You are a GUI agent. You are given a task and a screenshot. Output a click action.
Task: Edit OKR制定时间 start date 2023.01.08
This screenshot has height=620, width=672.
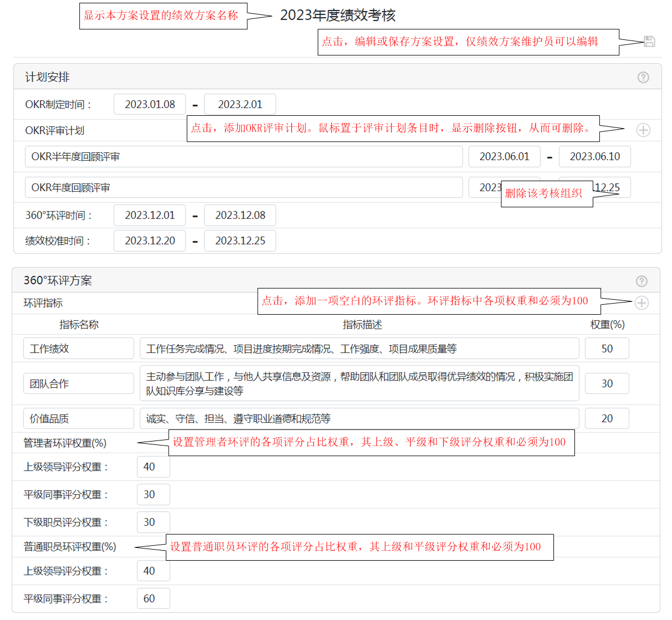pos(150,104)
